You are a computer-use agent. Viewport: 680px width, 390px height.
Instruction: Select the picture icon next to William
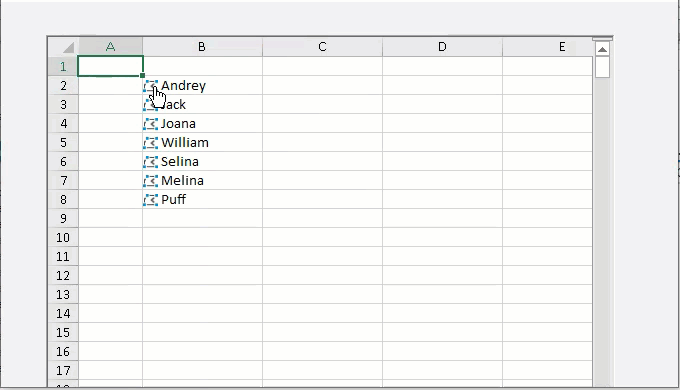click(150, 143)
